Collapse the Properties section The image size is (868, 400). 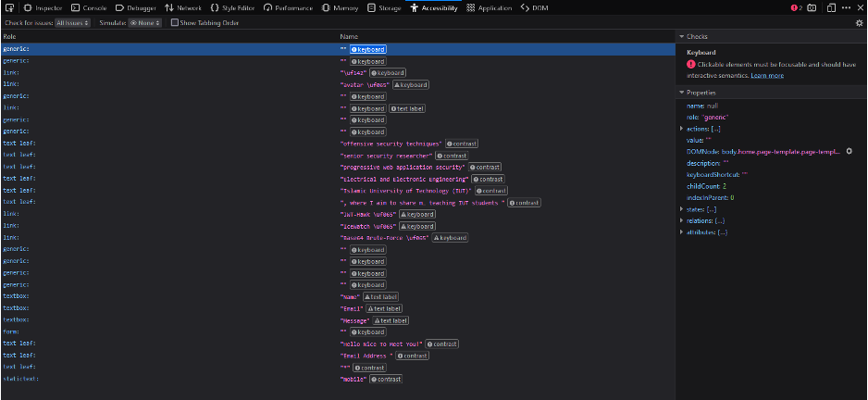coord(682,93)
